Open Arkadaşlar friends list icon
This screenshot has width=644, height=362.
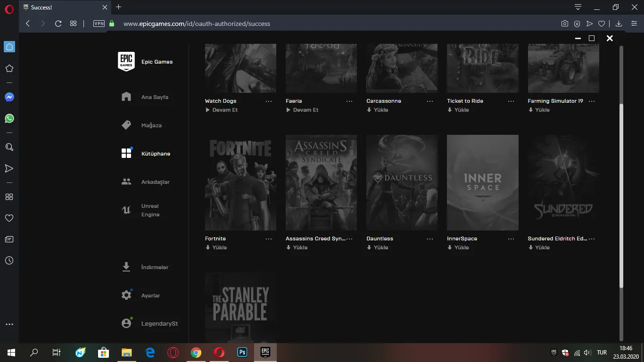pos(126,182)
